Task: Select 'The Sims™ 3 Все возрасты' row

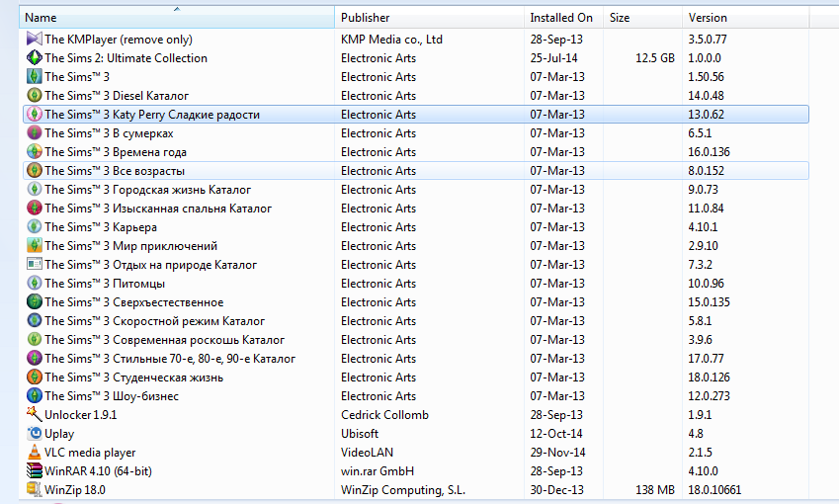Action: pyautogui.click(x=416, y=170)
